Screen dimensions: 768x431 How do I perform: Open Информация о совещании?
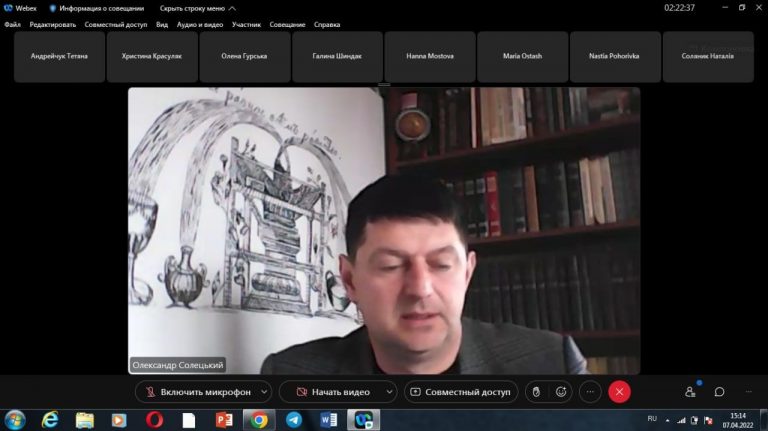click(97, 8)
